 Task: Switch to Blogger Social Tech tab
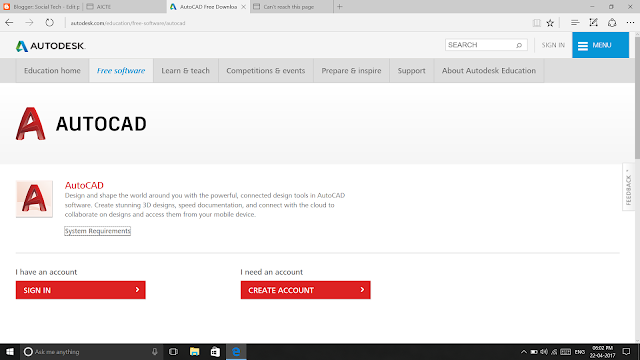point(41,7)
